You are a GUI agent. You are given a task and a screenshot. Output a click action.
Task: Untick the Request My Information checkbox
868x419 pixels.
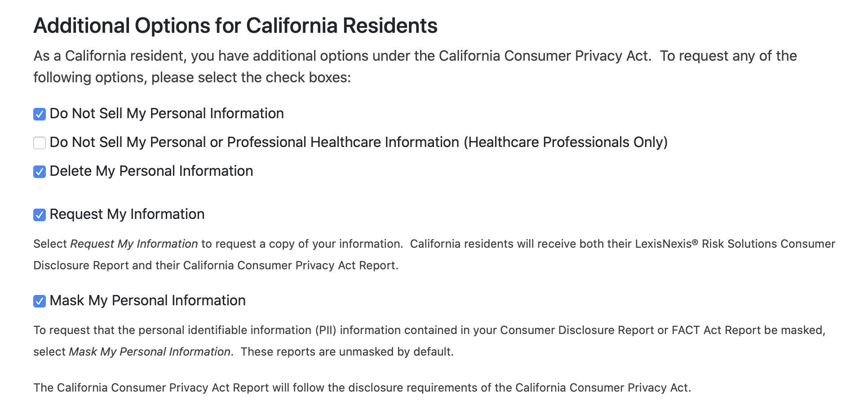point(40,215)
